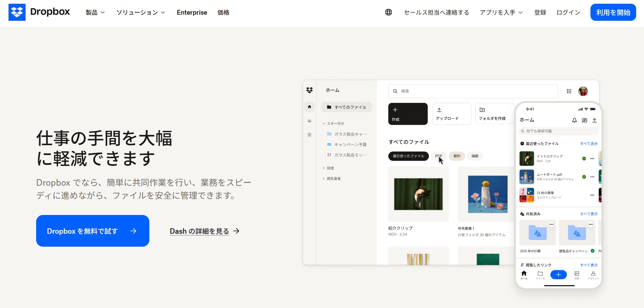Open ガラス製品モッ… image item

click(347, 155)
